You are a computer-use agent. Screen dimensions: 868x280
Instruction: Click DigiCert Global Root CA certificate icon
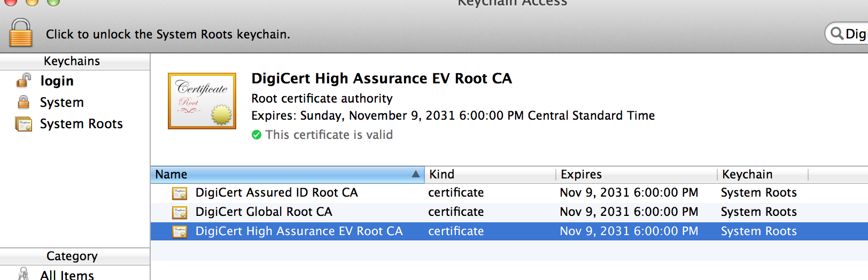click(x=180, y=213)
